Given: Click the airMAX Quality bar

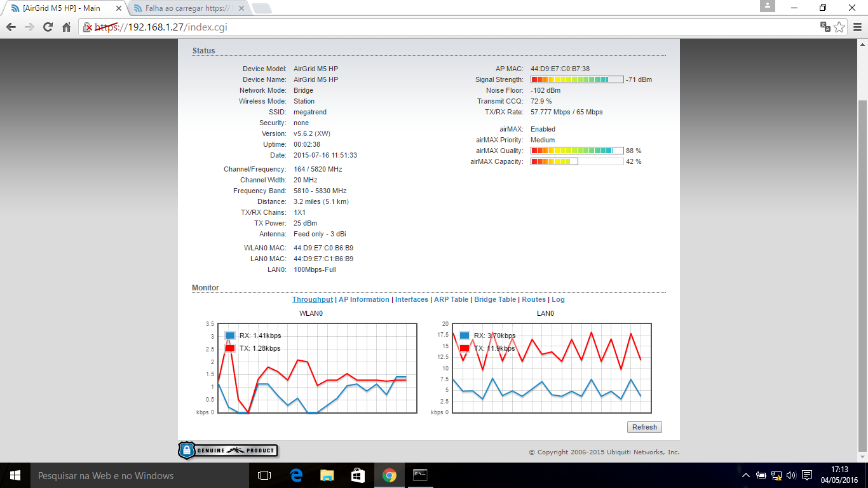Looking at the screenshot, I should (x=577, y=151).
